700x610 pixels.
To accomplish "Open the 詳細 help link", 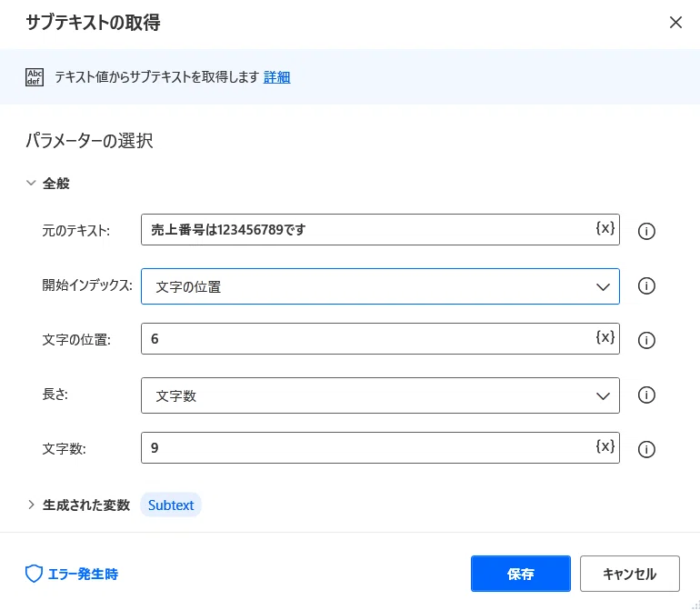I will 276,77.
